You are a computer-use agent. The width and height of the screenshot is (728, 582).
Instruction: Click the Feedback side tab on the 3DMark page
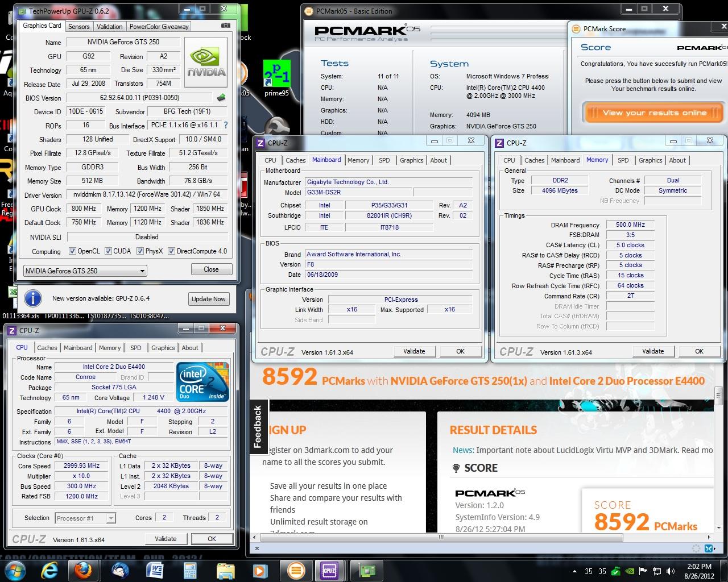pyautogui.click(x=257, y=426)
